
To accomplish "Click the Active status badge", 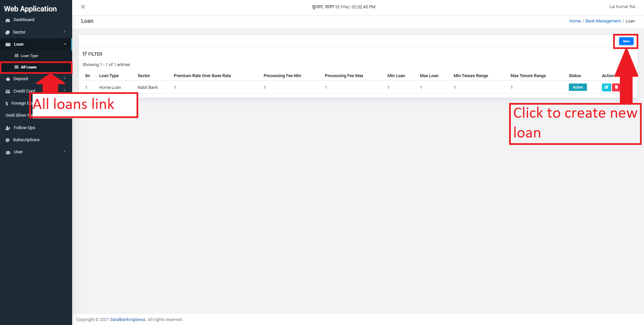I will [x=578, y=87].
